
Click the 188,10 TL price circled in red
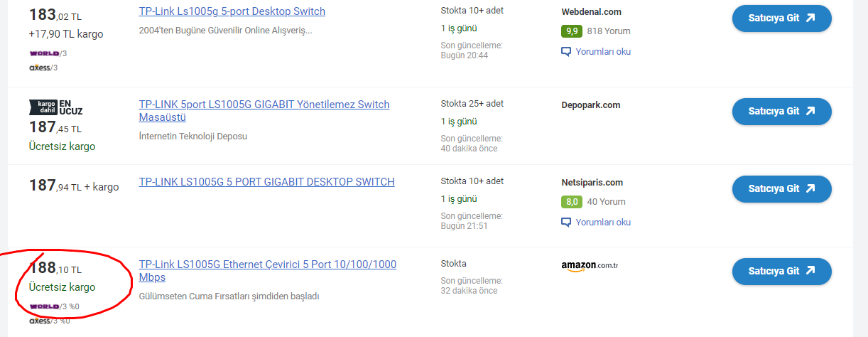(55, 269)
